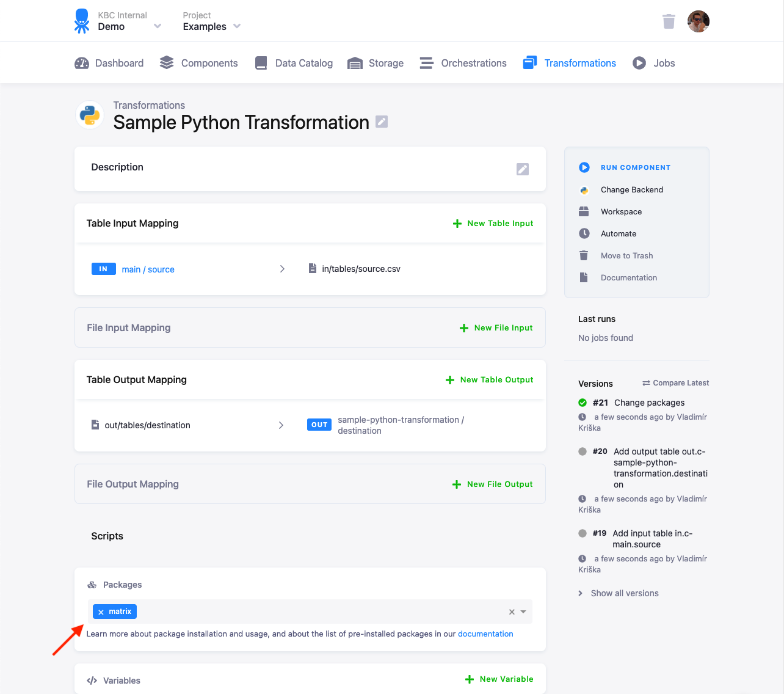Switch to the Transformations tab

[x=569, y=62]
